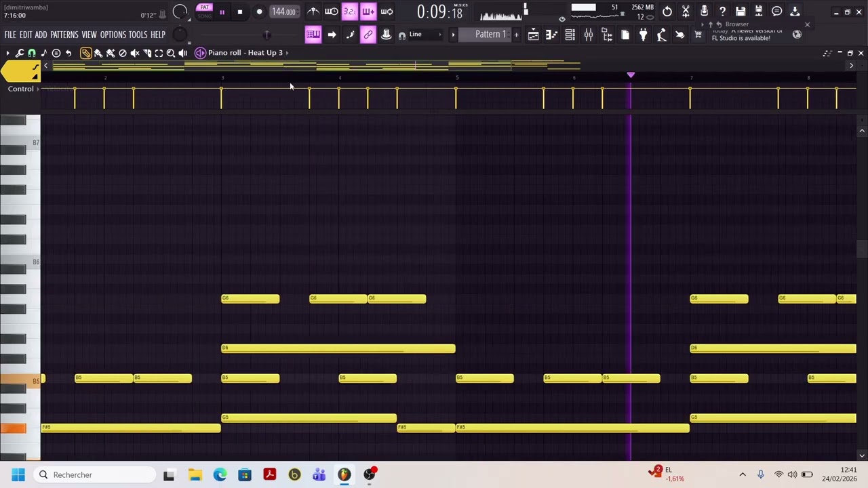This screenshot has width=868, height=488.
Task: Expand the arrow left of Pattern 1
Action: 453,35
